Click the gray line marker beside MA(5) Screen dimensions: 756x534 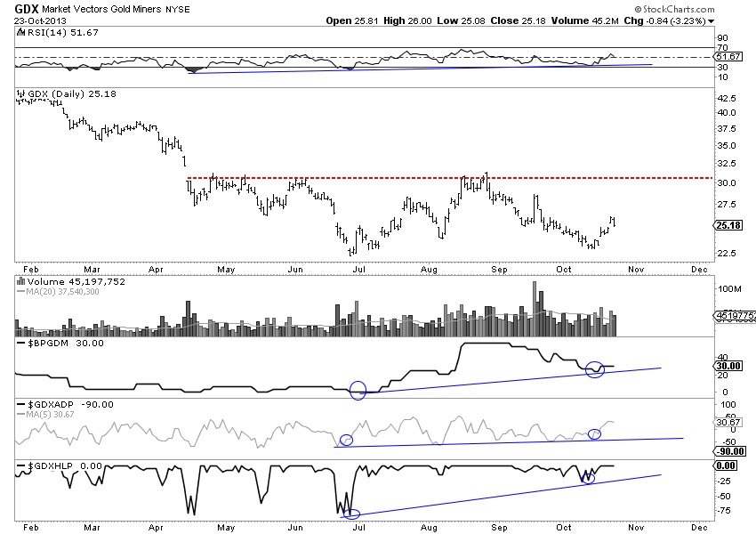(20, 415)
